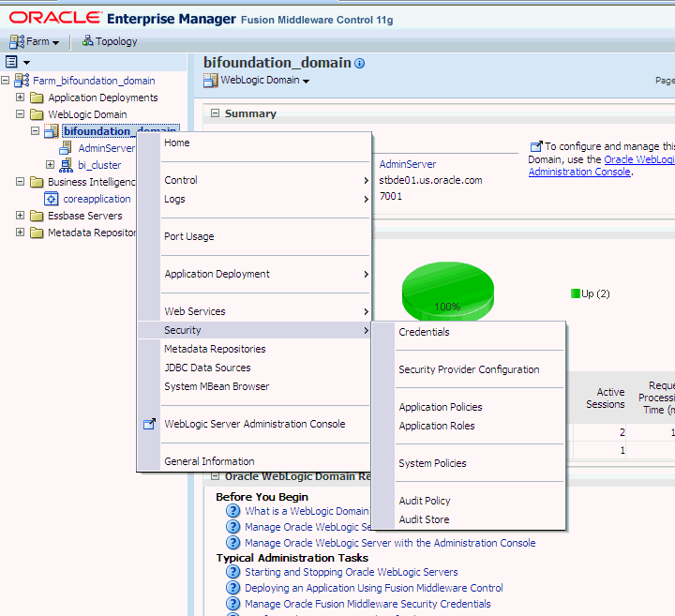This screenshot has width=675, height=616.
Task: Open the Application Deployment submenu
Action: click(x=254, y=274)
